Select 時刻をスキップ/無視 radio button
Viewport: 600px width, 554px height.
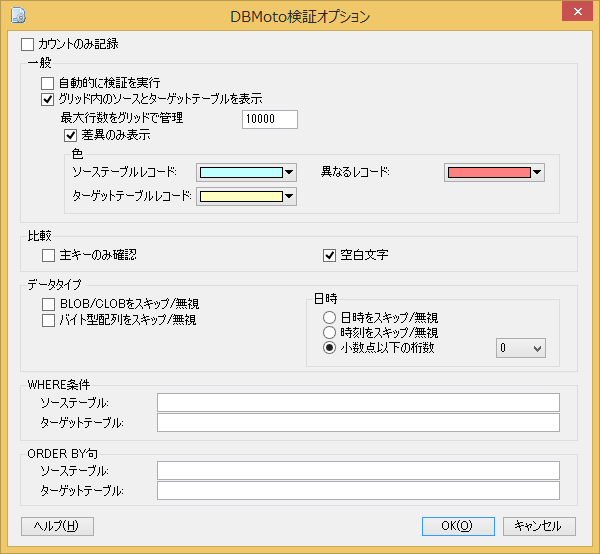click(x=329, y=332)
